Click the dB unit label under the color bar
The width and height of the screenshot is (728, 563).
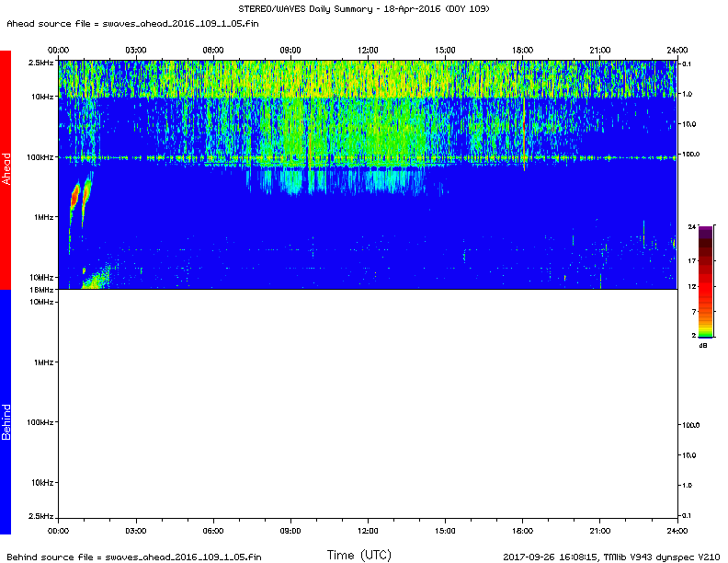coord(703,346)
